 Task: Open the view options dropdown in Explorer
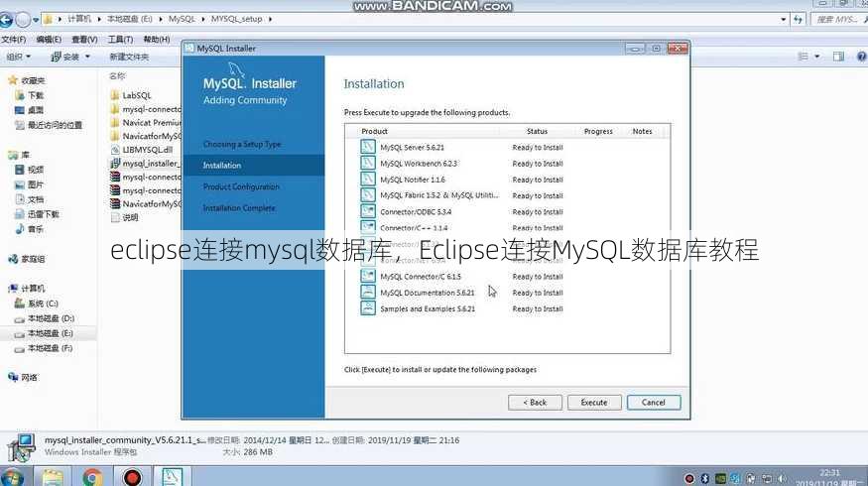tap(817, 57)
